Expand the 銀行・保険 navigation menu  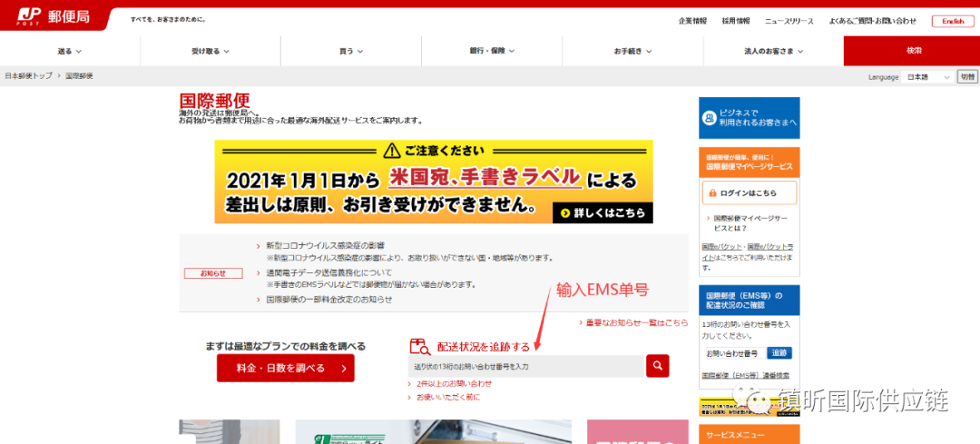coord(492,51)
